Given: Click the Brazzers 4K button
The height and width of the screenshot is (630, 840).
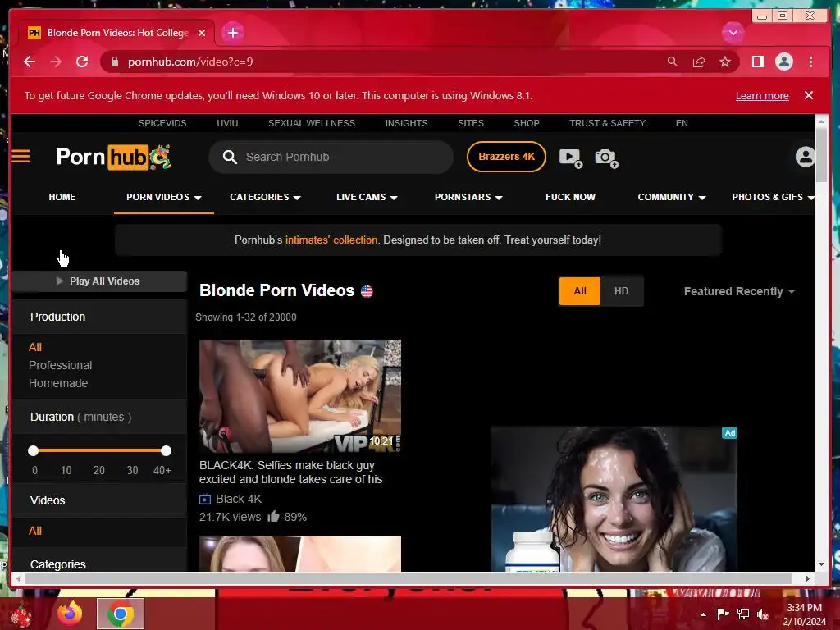Looking at the screenshot, I should [506, 157].
